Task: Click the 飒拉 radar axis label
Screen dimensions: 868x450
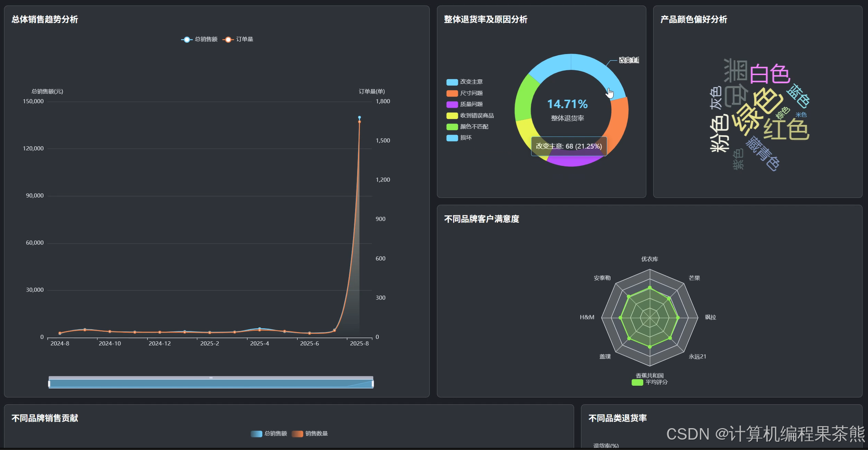Action: [711, 317]
